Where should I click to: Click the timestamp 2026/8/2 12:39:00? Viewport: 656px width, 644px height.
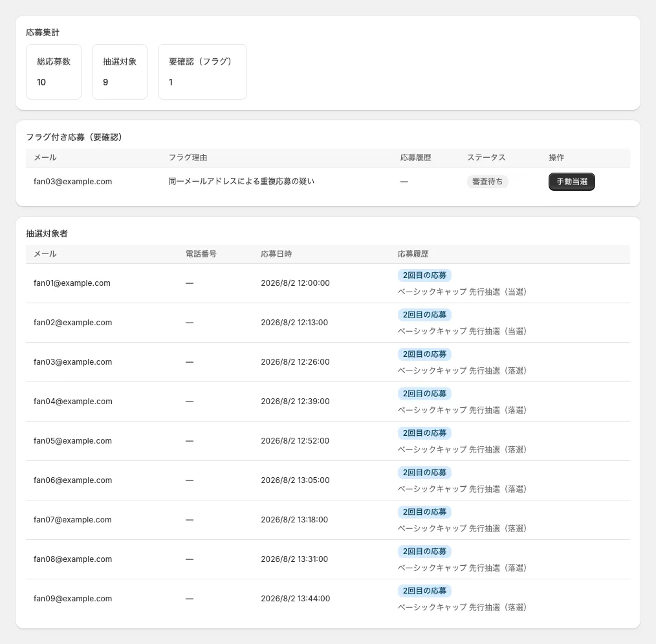click(x=296, y=402)
